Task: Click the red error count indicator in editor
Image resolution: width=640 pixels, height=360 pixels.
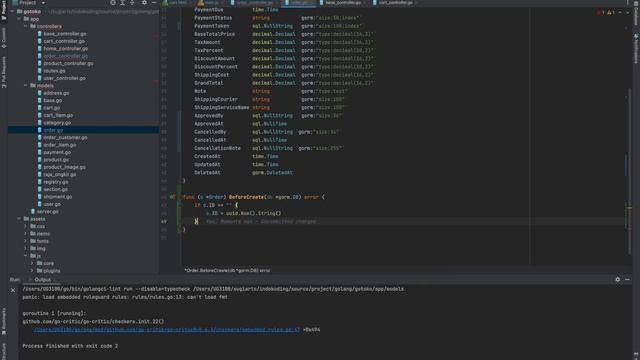Action: coord(600,13)
